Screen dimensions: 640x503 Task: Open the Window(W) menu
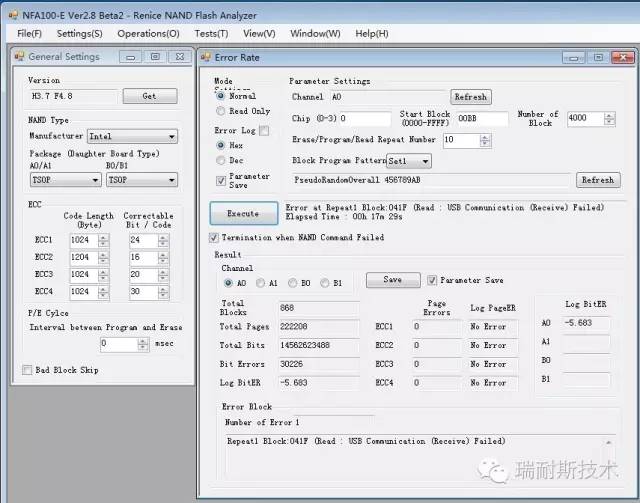[x=315, y=33]
